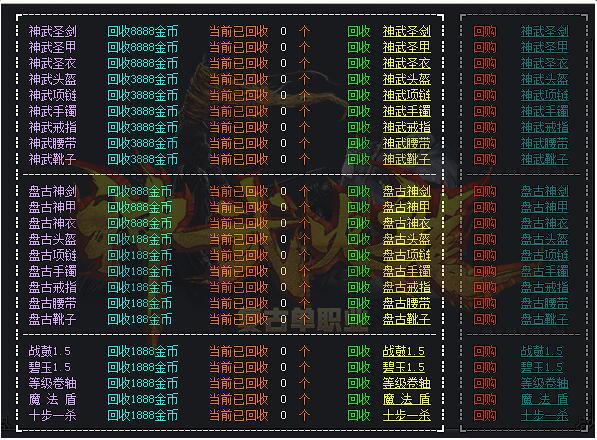Click the recycle link for 神武圣剑
Viewport: 597px width, 440px height.
tap(407, 31)
